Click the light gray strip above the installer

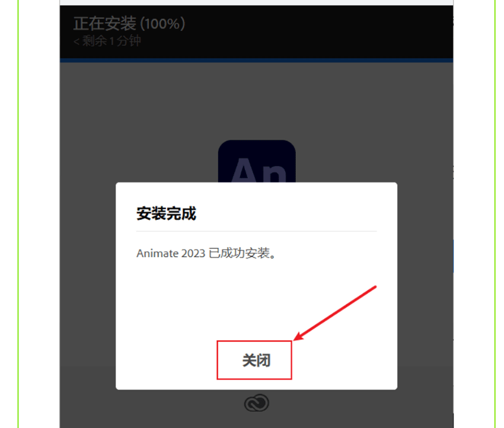256,2
